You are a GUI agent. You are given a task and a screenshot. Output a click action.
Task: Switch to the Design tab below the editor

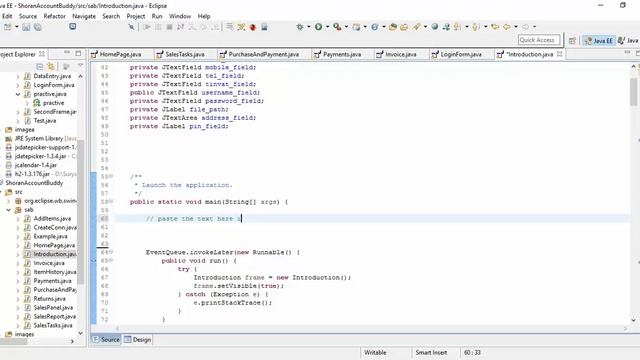[x=138, y=340]
